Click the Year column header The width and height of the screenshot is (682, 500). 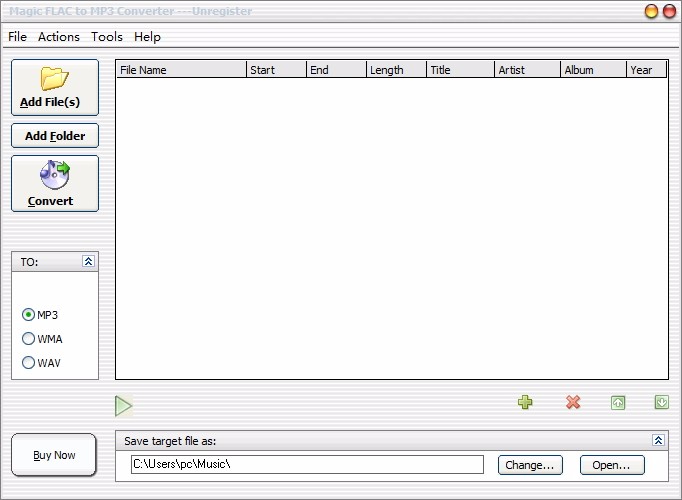click(647, 70)
